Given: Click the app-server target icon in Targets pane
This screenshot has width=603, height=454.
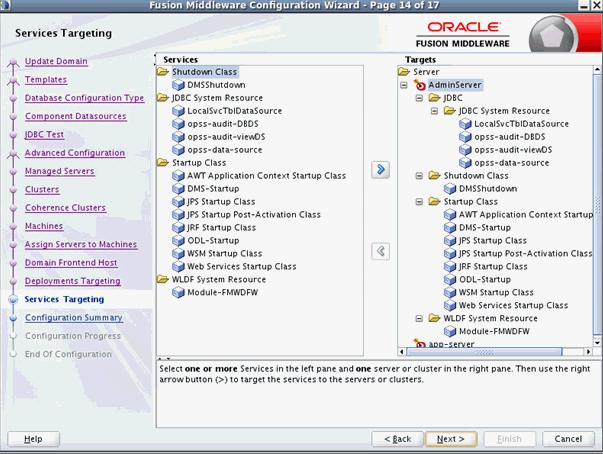Looking at the screenshot, I should (x=419, y=343).
